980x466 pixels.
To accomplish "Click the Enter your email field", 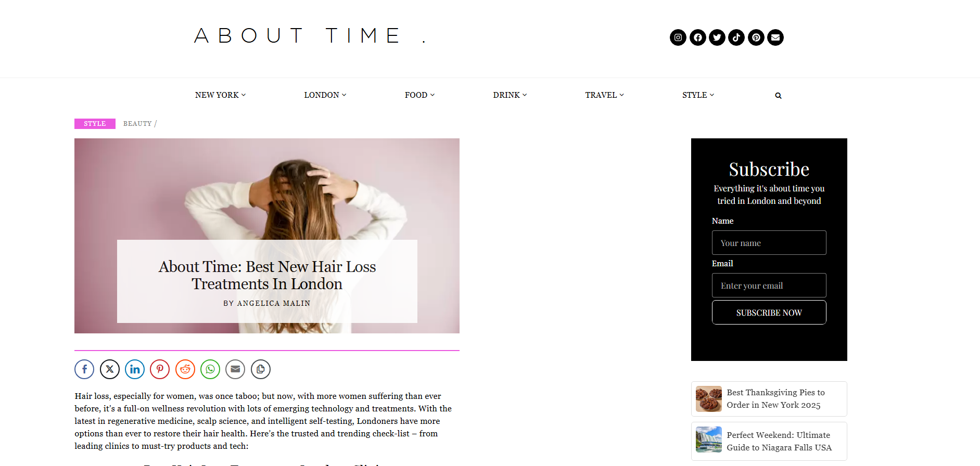I will (769, 286).
